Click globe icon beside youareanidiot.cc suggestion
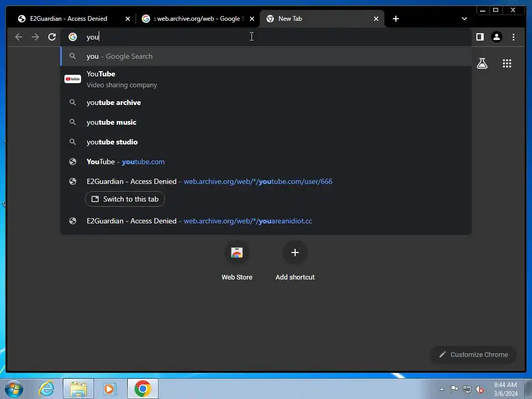532x399 pixels. point(73,221)
